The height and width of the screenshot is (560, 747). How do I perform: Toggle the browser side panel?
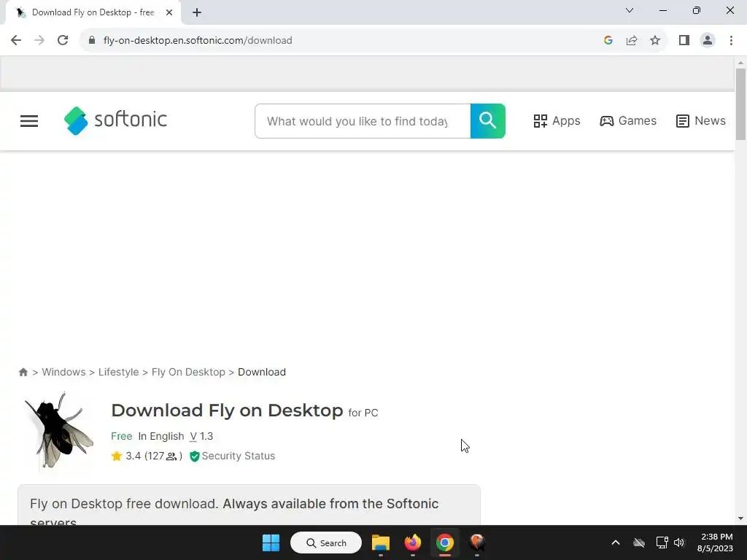pos(684,41)
